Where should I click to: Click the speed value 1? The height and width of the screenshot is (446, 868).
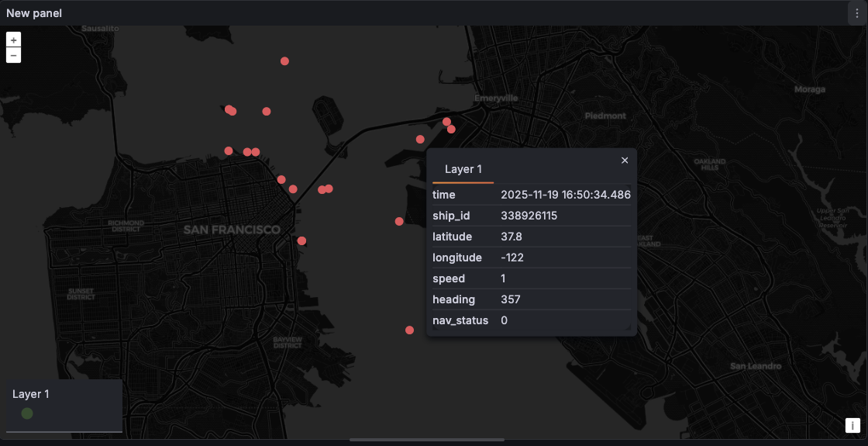[503, 278]
